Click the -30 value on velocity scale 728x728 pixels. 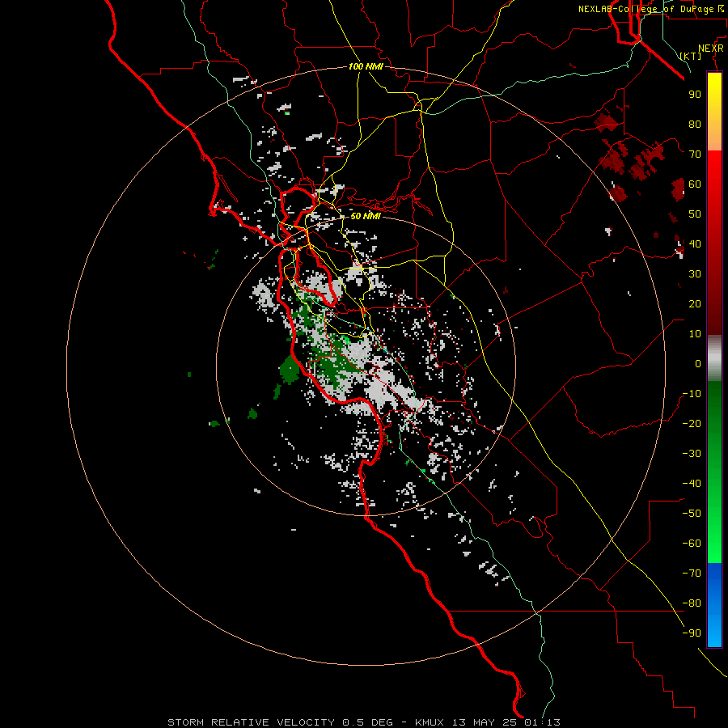coord(692,454)
